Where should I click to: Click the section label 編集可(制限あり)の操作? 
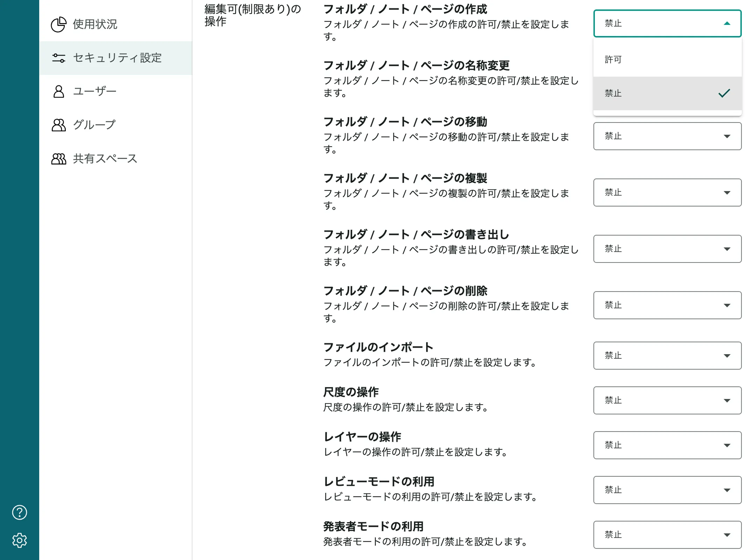[253, 15]
